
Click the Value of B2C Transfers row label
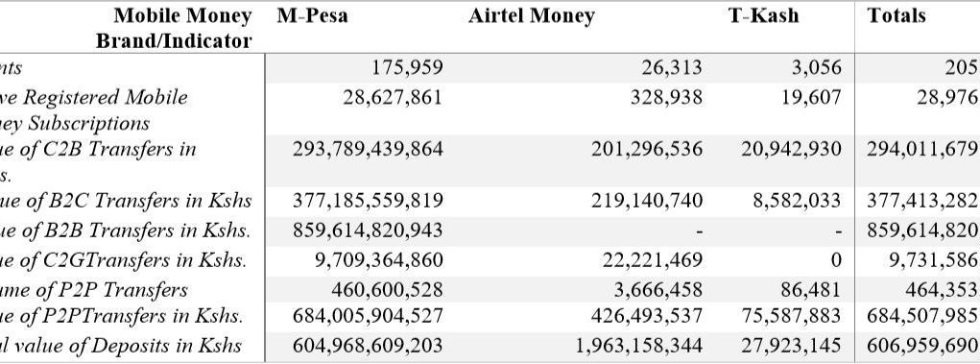126,201
